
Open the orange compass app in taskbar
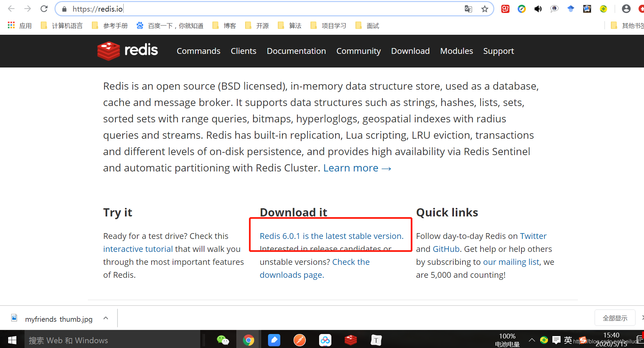tap(300, 340)
